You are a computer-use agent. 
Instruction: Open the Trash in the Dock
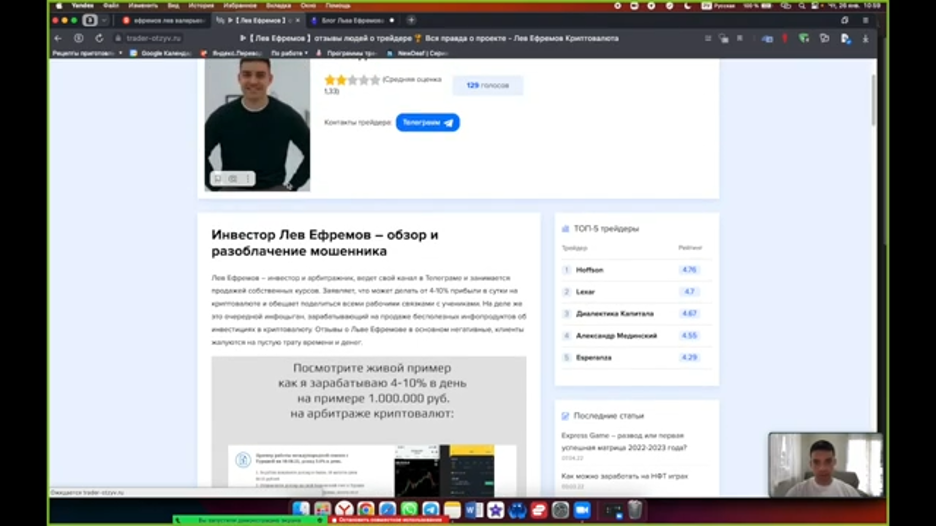tap(635, 509)
